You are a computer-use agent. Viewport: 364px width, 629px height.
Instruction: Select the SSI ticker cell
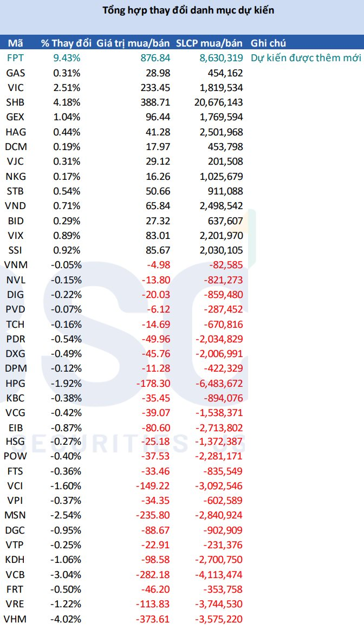[x=15, y=250]
